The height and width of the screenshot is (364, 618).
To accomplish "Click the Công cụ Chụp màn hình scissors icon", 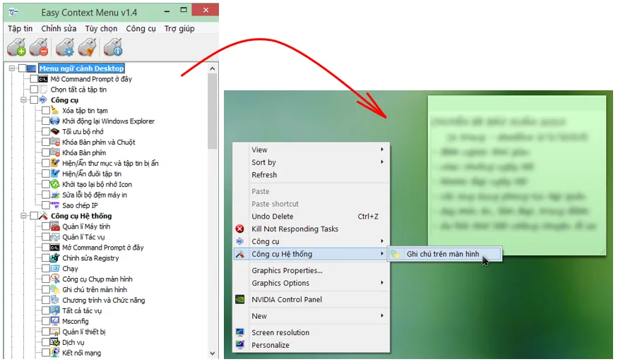I will [x=55, y=279].
